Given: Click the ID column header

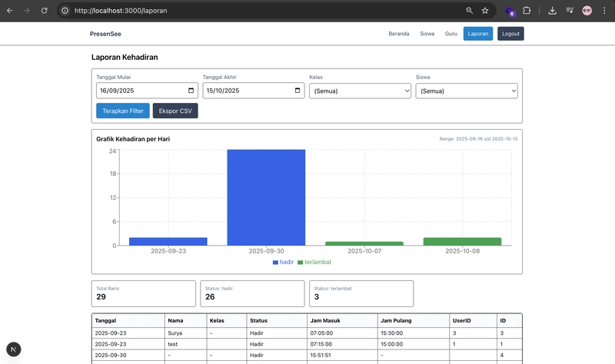Looking at the screenshot, I should point(510,320).
